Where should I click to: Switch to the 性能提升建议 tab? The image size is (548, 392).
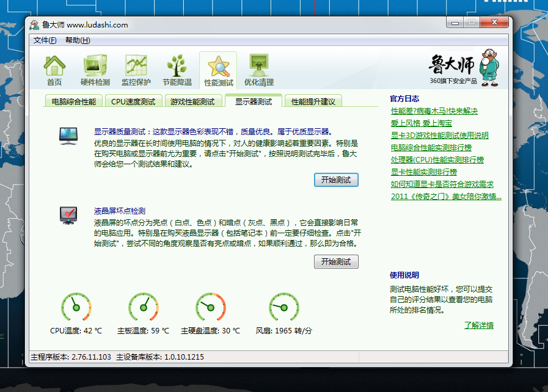(x=313, y=101)
